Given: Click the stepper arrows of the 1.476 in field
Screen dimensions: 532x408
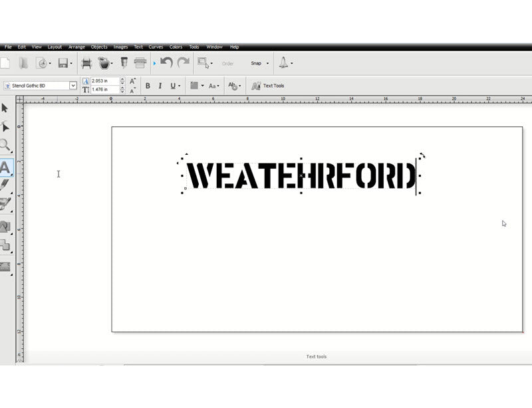Looking at the screenshot, I should pyautogui.click(x=122, y=90).
